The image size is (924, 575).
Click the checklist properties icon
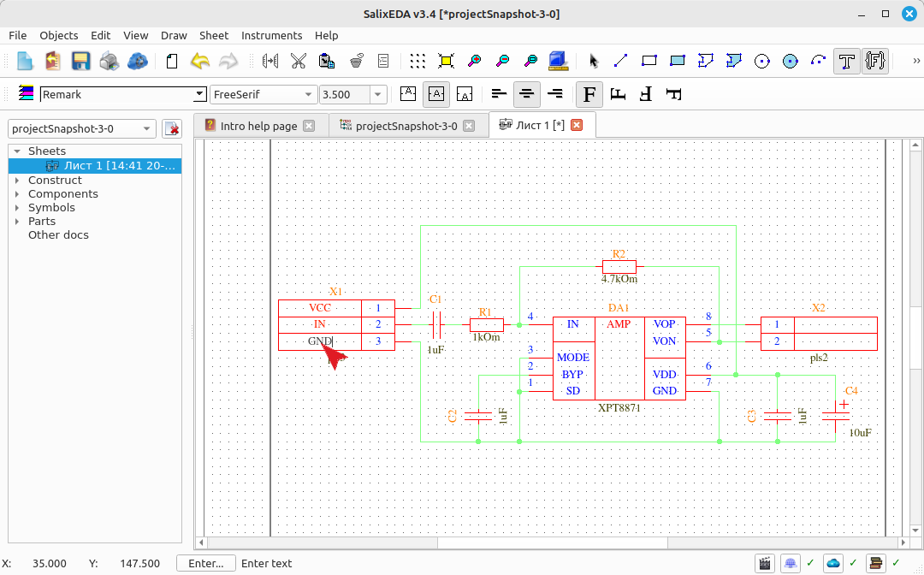383,61
